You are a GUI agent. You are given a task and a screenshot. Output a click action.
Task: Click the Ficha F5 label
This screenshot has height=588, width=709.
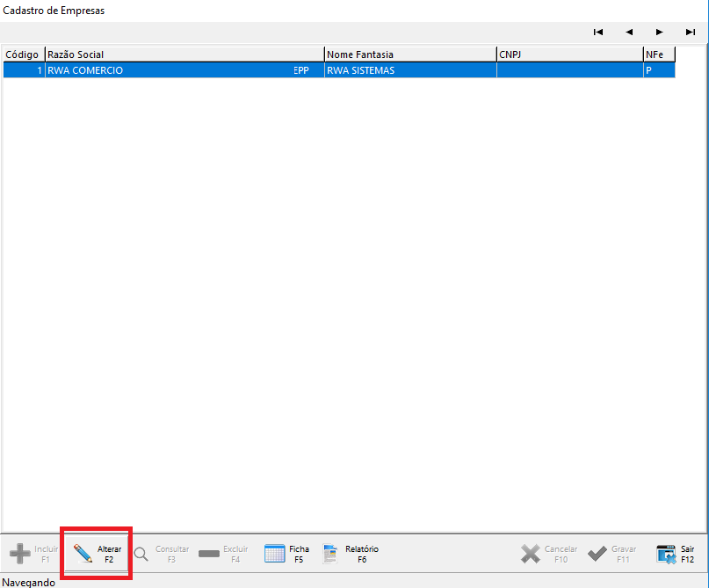(x=299, y=554)
